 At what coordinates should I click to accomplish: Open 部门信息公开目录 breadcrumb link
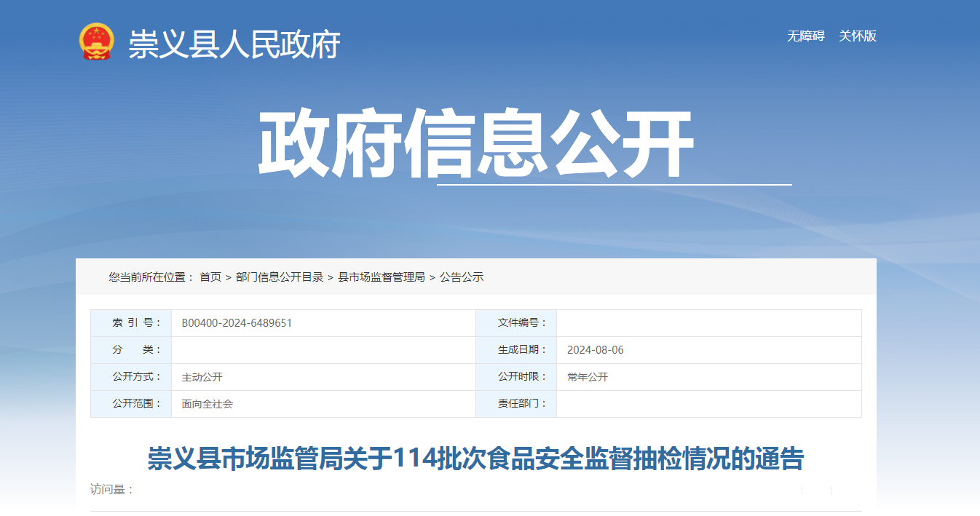click(280, 277)
